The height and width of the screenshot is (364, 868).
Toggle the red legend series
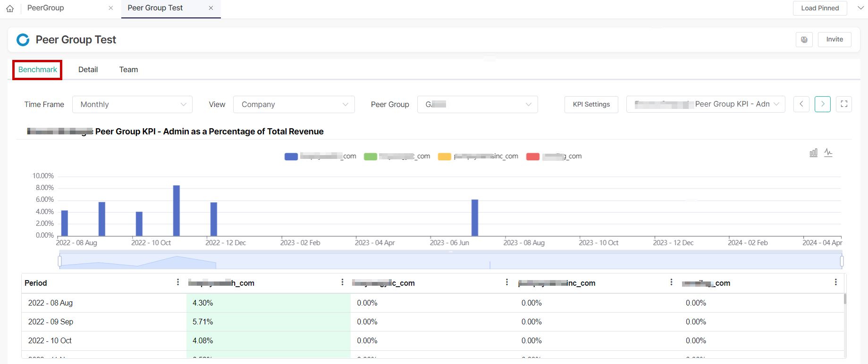[x=554, y=157]
